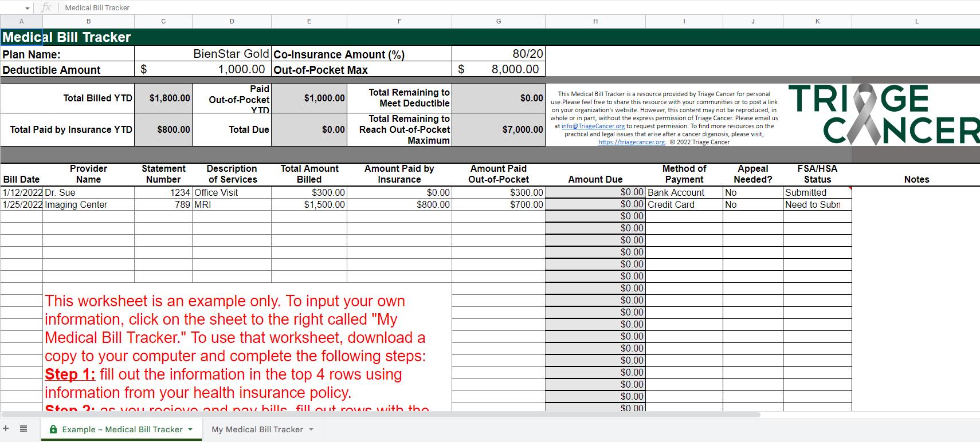Select the 'Dr. Sue' provider cell
This screenshot has width=980, height=442.
[x=89, y=193]
